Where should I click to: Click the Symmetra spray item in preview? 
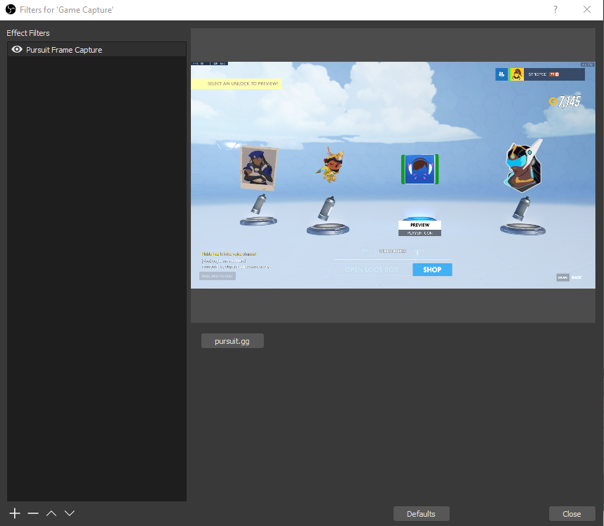524,166
